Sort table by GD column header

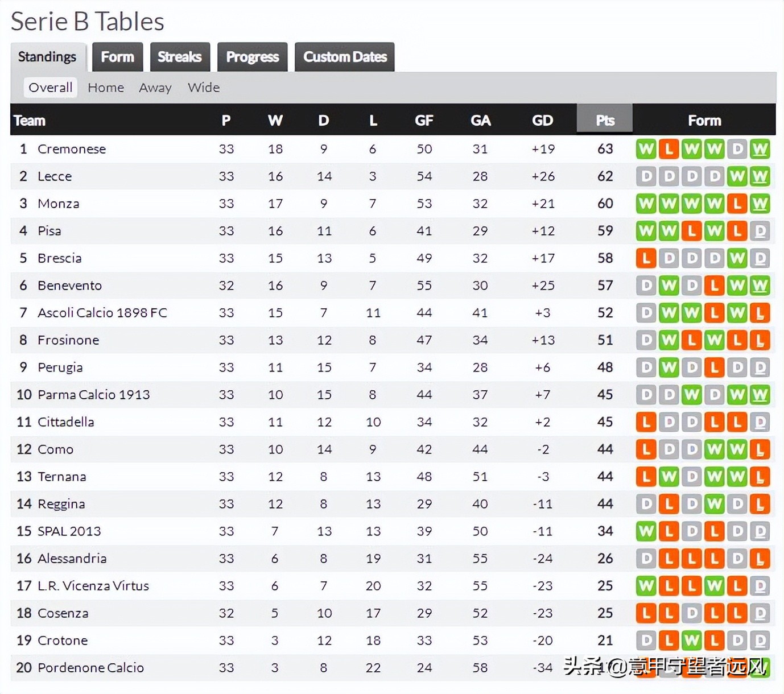pos(542,120)
